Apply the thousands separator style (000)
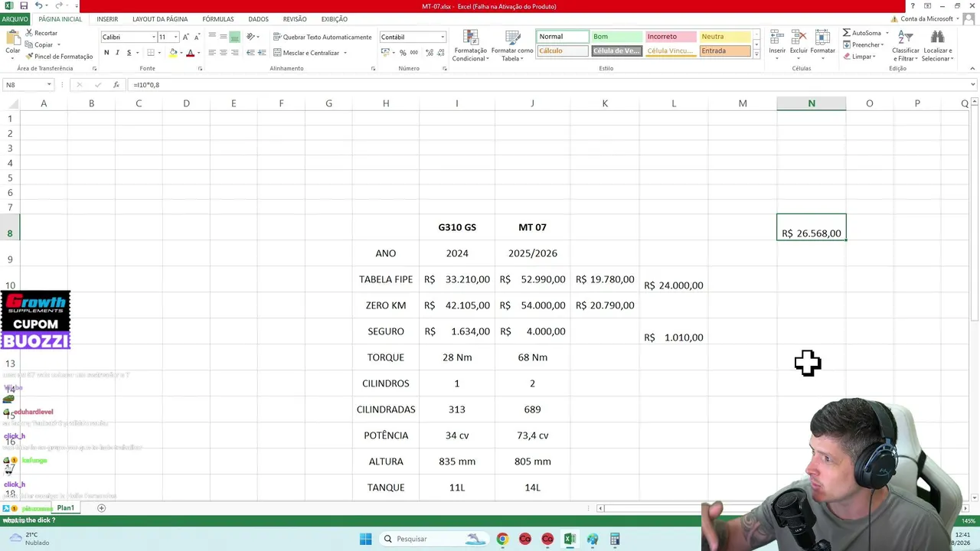Viewport: 980px width, 551px height. (414, 53)
